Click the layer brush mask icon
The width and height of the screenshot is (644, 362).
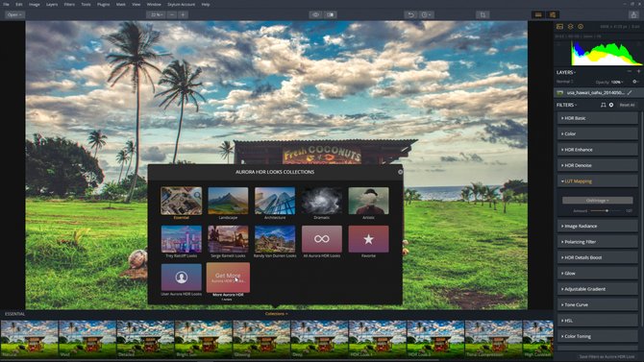tap(630, 93)
